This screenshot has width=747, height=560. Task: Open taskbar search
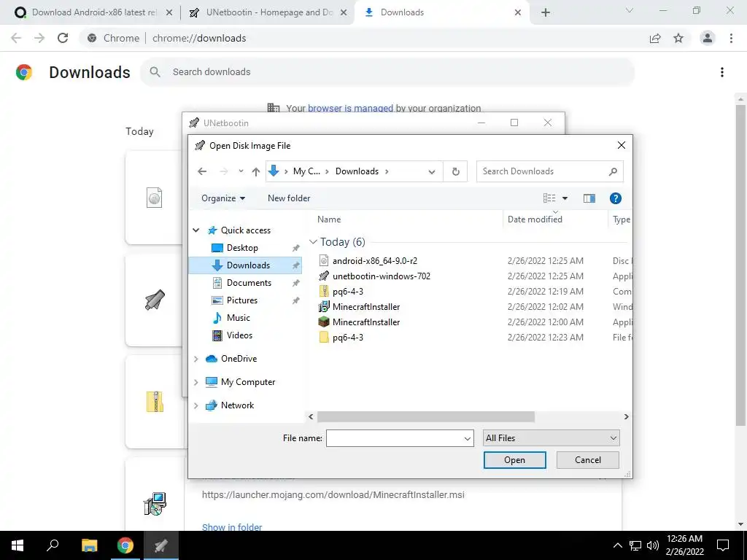(53, 545)
